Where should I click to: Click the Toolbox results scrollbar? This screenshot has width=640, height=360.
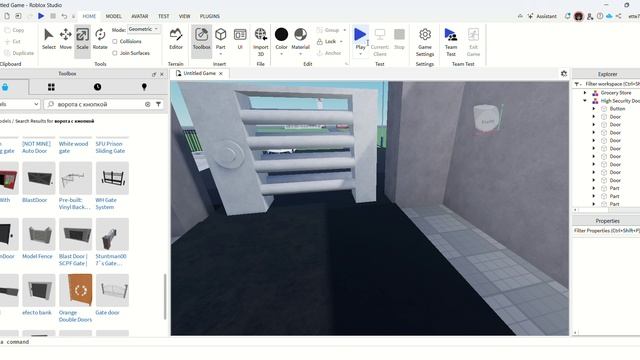pyautogui.click(x=165, y=297)
